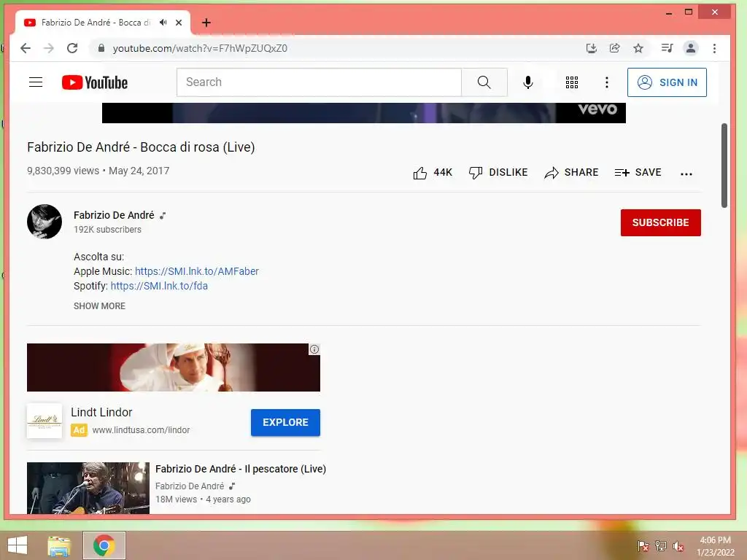
Task: Go to YouTube home via logo
Action: 95,82
